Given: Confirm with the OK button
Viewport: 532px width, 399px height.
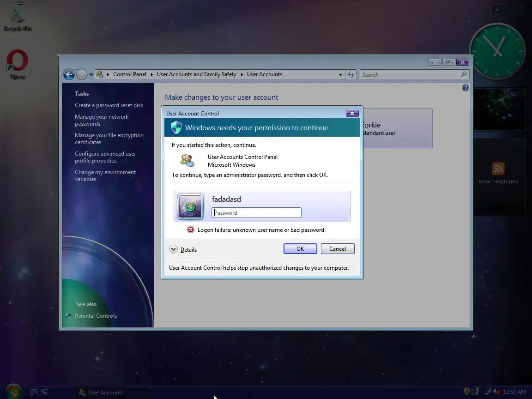Looking at the screenshot, I should [x=300, y=249].
